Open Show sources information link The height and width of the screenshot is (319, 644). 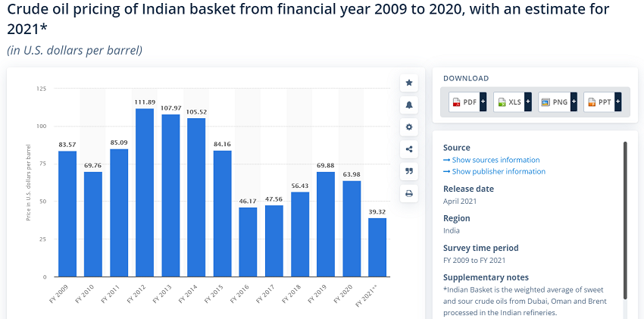(x=492, y=160)
